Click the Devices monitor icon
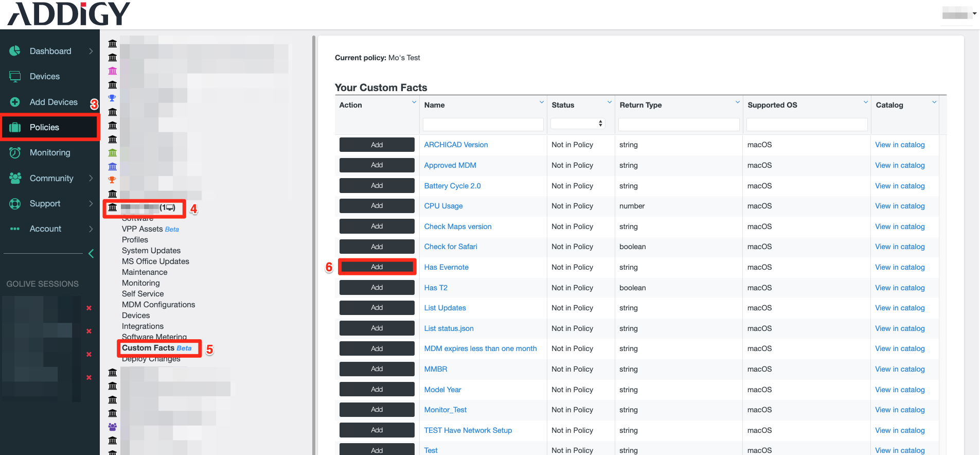 15,77
